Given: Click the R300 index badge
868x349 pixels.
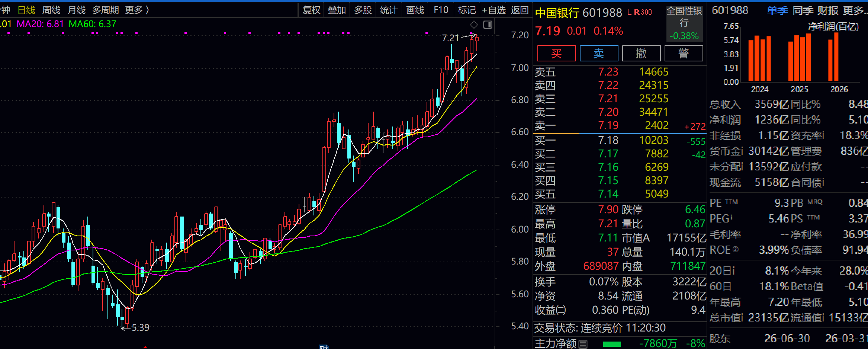Looking at the screenshot, I should [x=643, y=12].
